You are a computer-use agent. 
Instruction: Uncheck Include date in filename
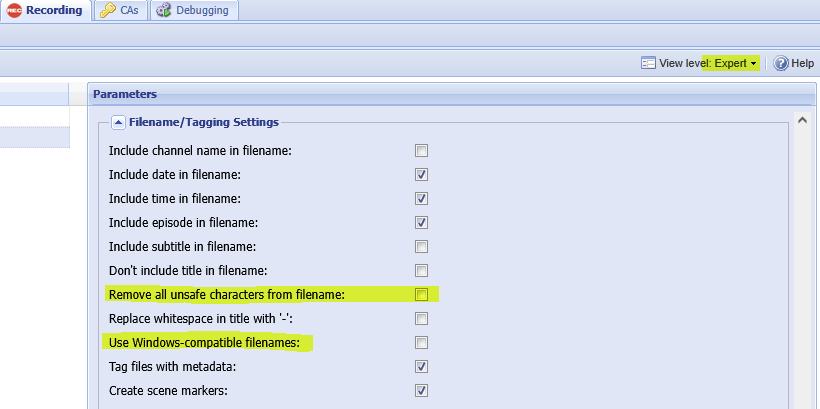[x=422, y=175]
